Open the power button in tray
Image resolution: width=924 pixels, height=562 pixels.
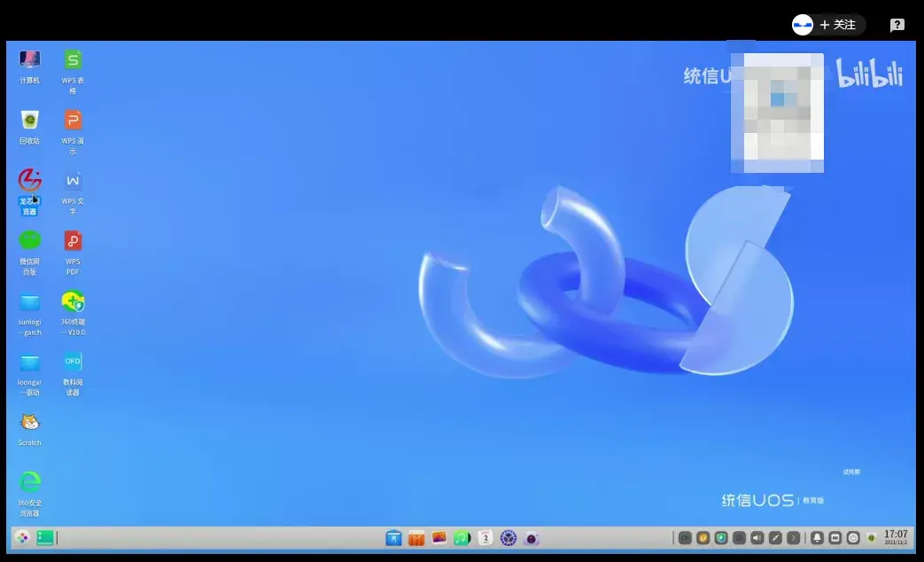[853, 538]
